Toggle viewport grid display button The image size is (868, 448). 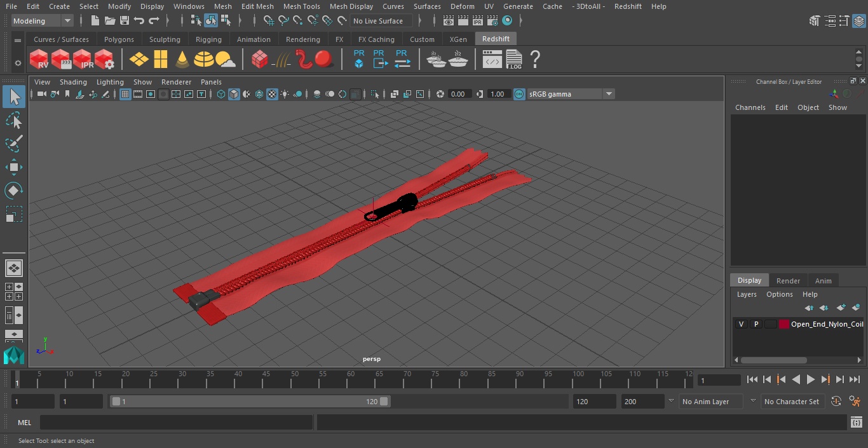125,94
